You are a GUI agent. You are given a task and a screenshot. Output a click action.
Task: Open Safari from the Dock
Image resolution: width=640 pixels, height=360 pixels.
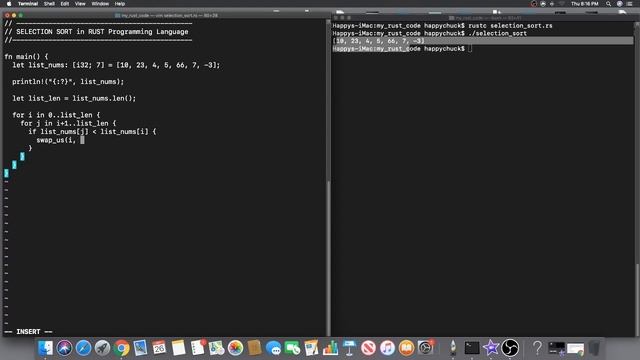(x=83, y=348)
